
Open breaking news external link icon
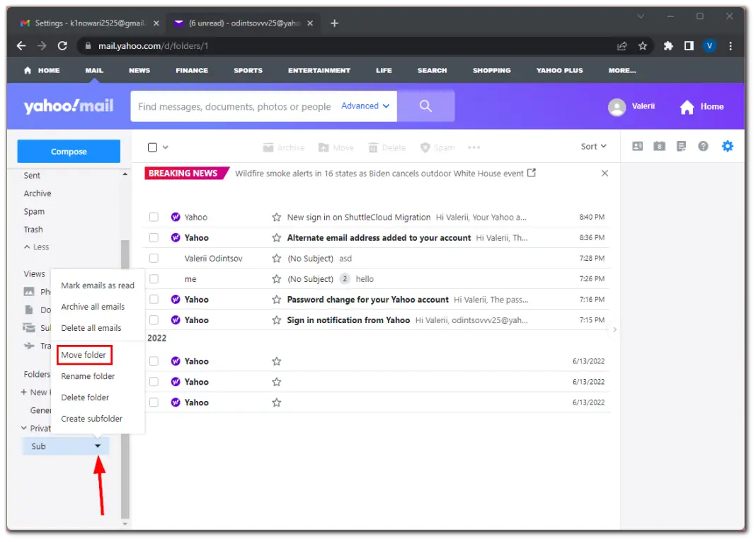coord(532,173)
